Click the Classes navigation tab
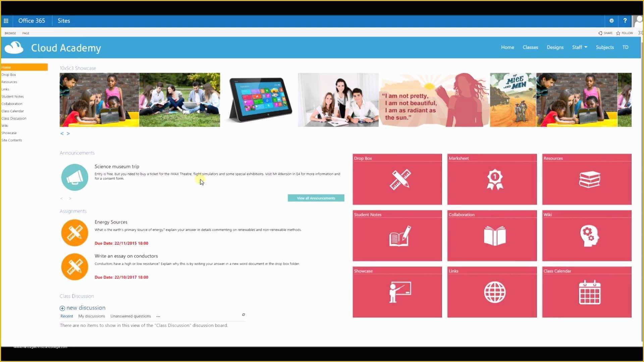The width and height of the screenshot is (644, 362). pos(530,47)
